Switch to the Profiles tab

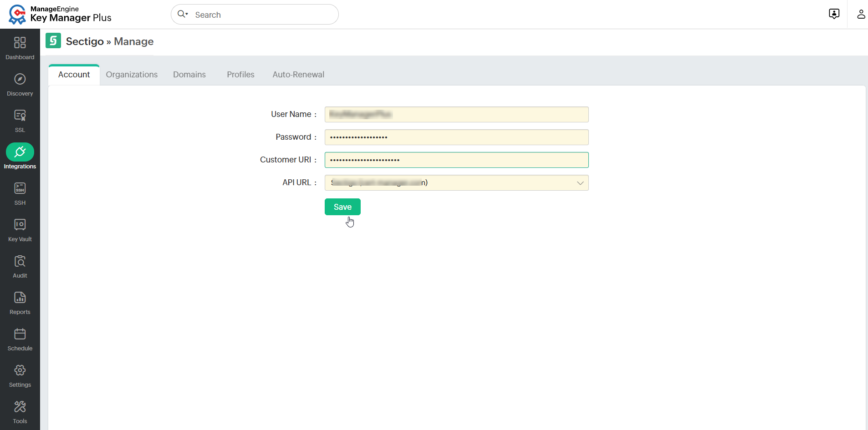[x=240, y=75]
